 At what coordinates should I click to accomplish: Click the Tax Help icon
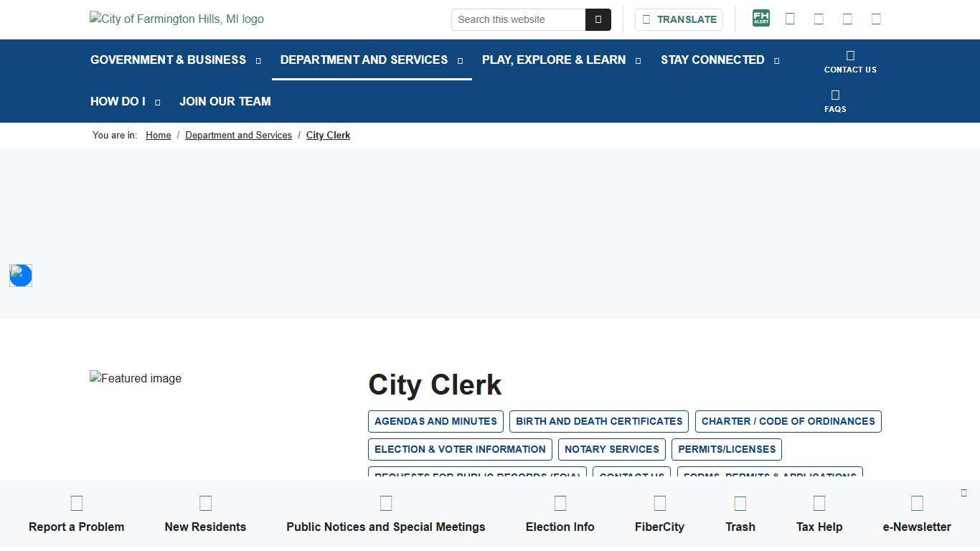click(819, 502)
